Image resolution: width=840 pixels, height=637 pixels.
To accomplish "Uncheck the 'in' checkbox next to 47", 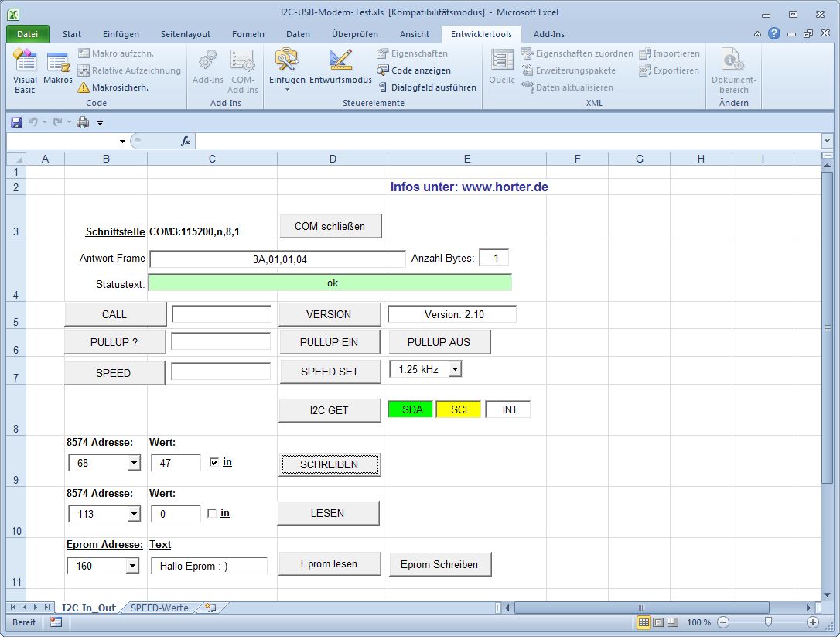I will coord(214,462).
